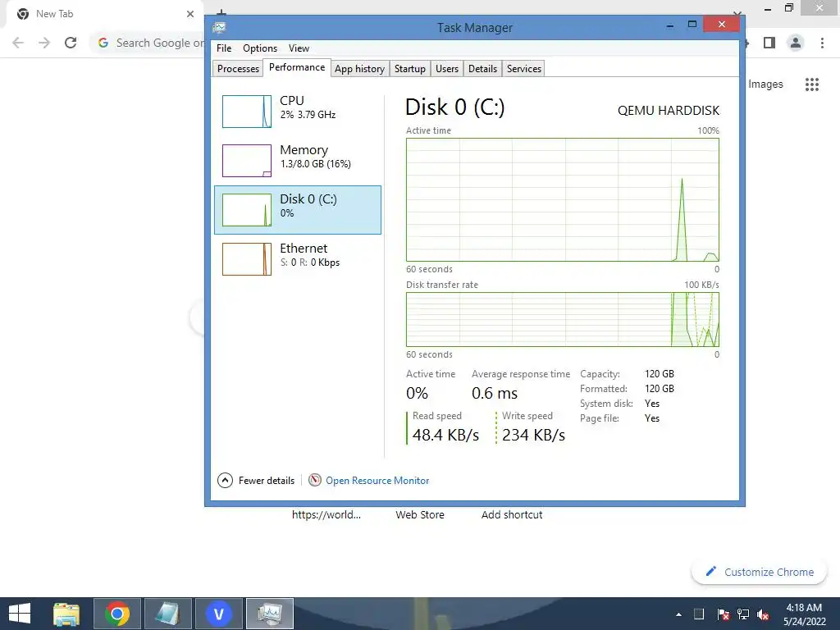This screenshot has width=840, height=630.
Task: Select the Disk 0 (C:) sidebar entry
Action: coord(298,210)
